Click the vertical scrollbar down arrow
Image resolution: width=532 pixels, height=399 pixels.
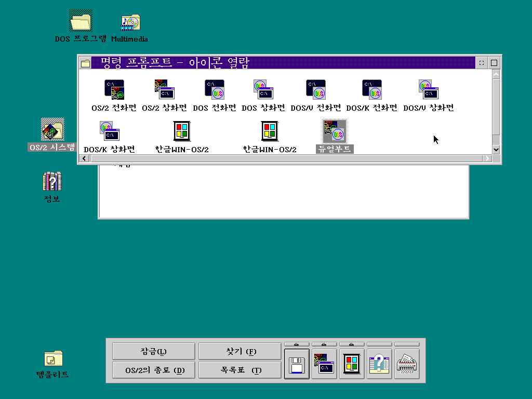pos(496,150)
